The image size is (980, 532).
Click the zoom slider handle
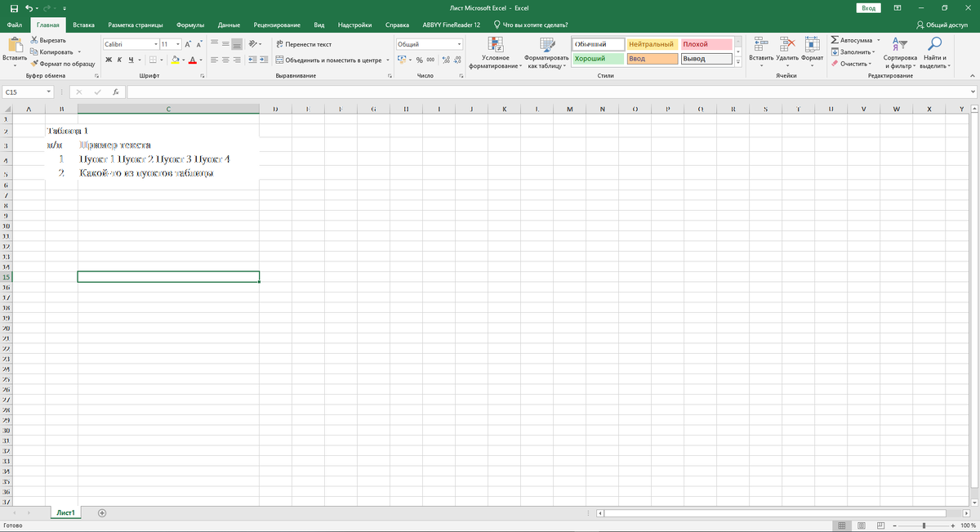click(x=924, y=525)
